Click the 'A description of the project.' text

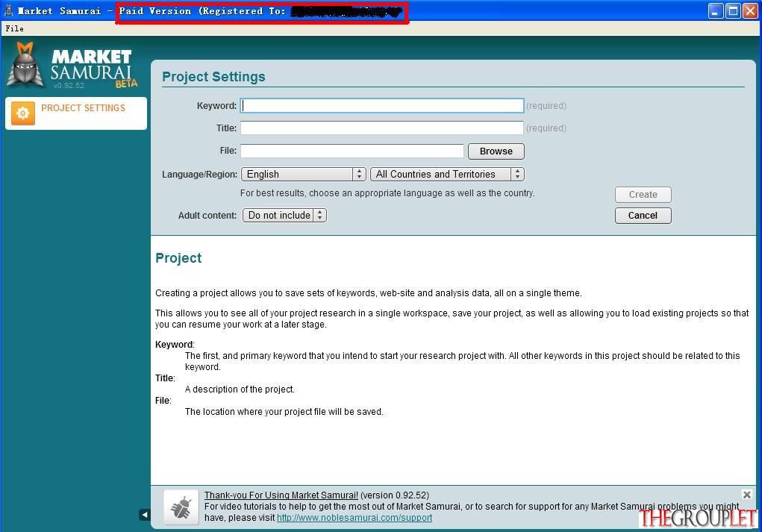coord(240,389)
